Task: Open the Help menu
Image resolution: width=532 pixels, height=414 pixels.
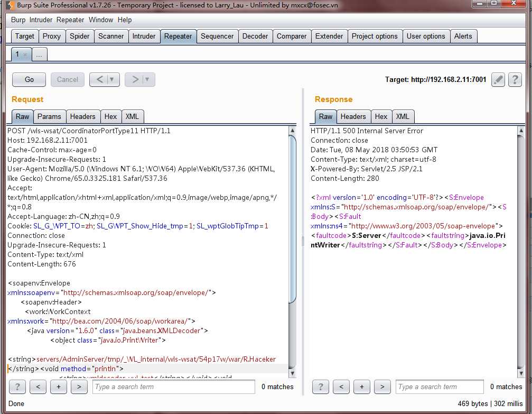Action: click(125, 20)
